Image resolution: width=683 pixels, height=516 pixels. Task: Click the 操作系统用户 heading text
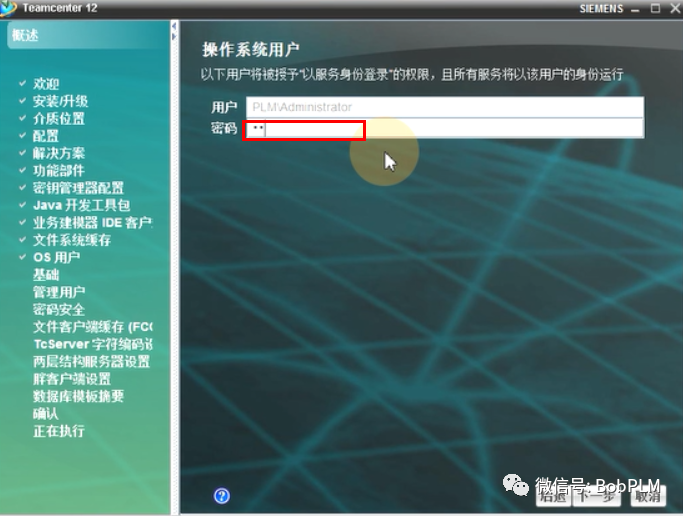250,50
